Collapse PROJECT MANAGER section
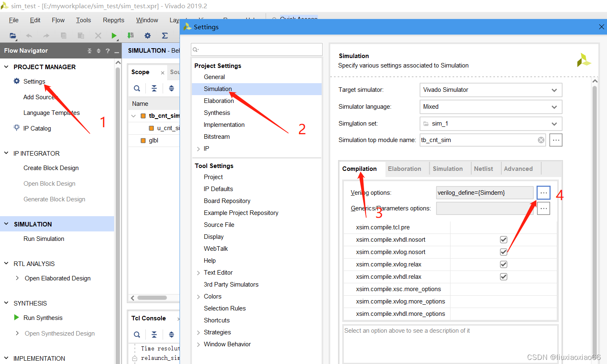607x364 pixels. point(6,67)
